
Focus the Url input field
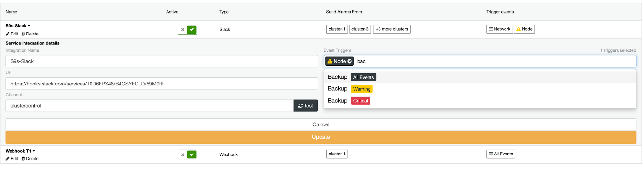[x=162, y=84]
